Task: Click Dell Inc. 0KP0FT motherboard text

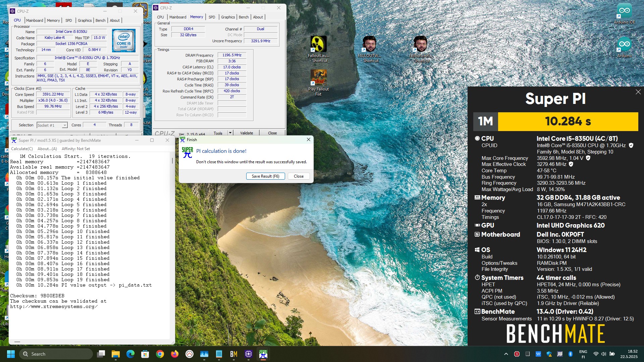Action: (x=560, y=235)
